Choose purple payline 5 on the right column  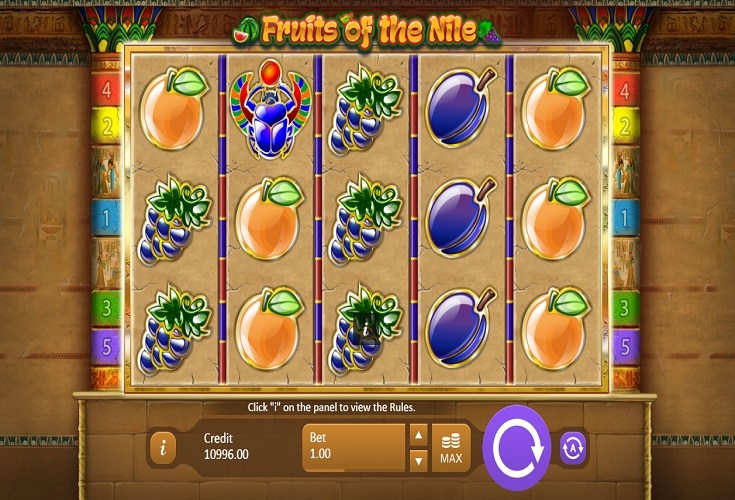[624, 347]
